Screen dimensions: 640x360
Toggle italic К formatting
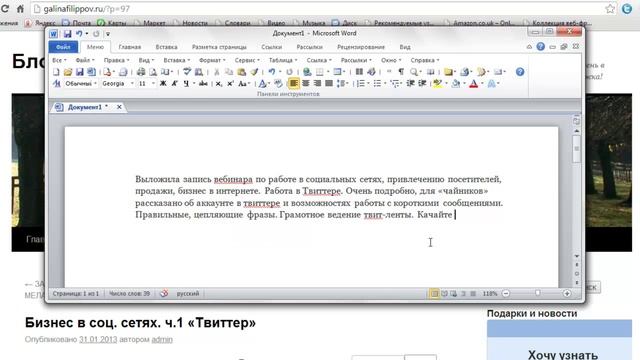(x=174, y=84)
